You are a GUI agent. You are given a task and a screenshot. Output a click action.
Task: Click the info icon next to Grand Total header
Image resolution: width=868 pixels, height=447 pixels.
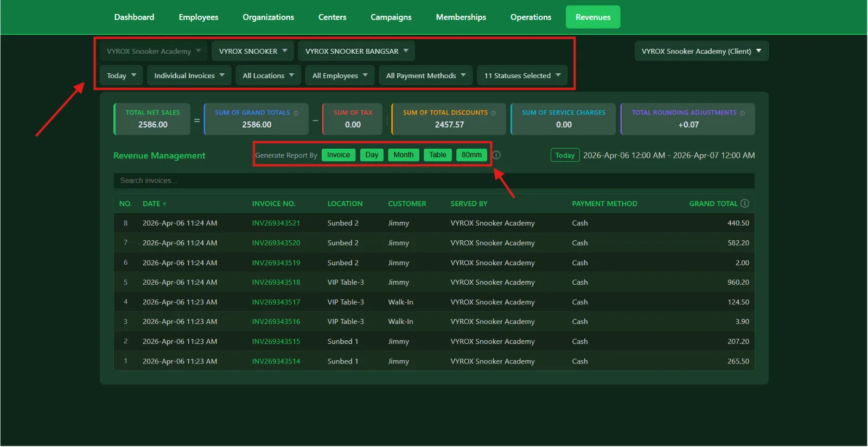745,203
